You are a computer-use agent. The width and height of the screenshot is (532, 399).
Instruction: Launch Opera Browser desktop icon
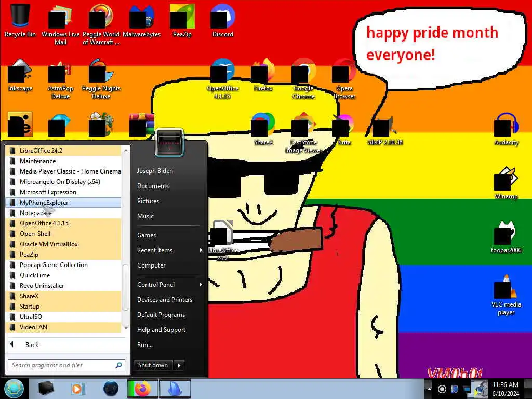(344, 79)
